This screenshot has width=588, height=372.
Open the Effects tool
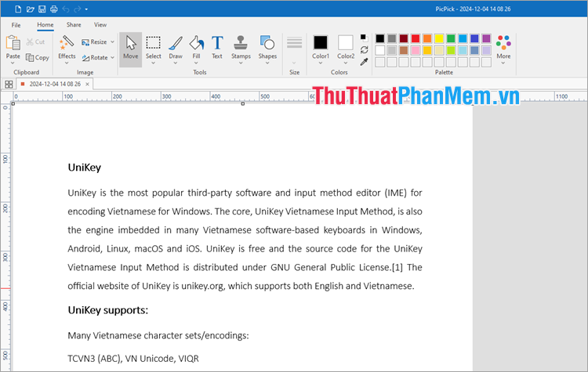[67, 47]
